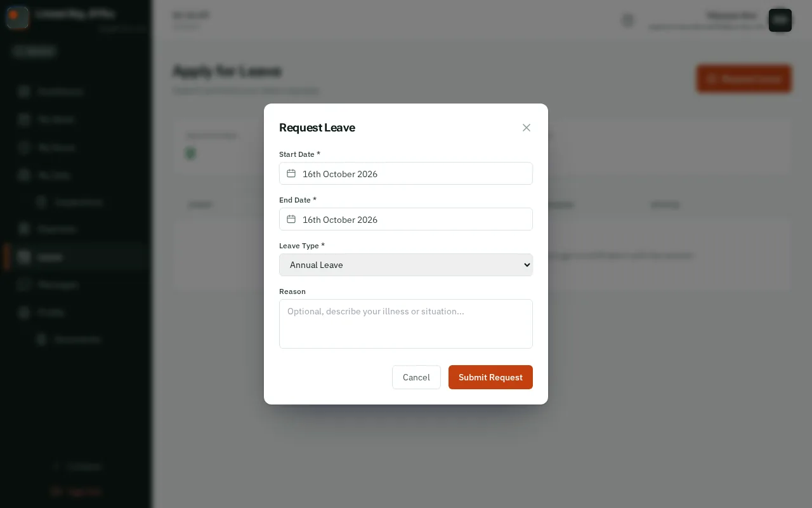Click the calendar icon in Start Date field

coord(291,173)
